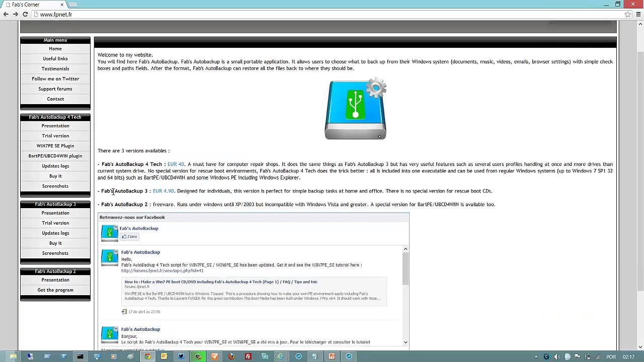Open Useful links in Main menu
The image size is (644, 362).
(55, 59)
